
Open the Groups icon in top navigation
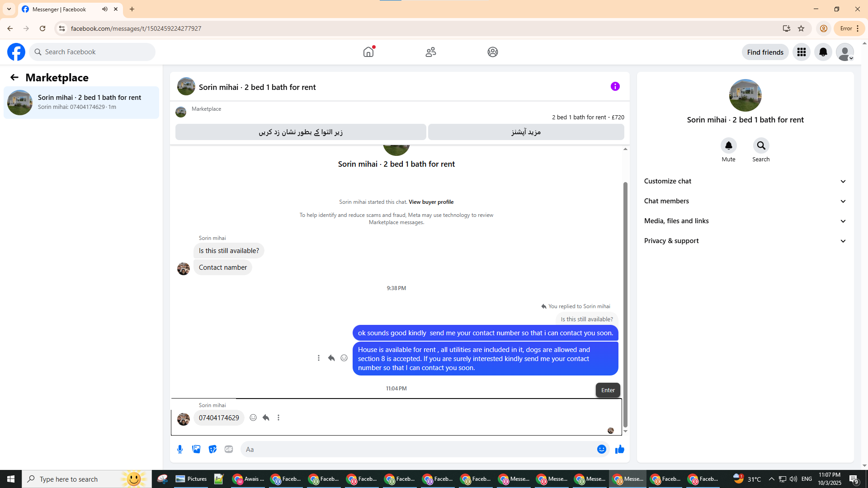coord(493,52)
